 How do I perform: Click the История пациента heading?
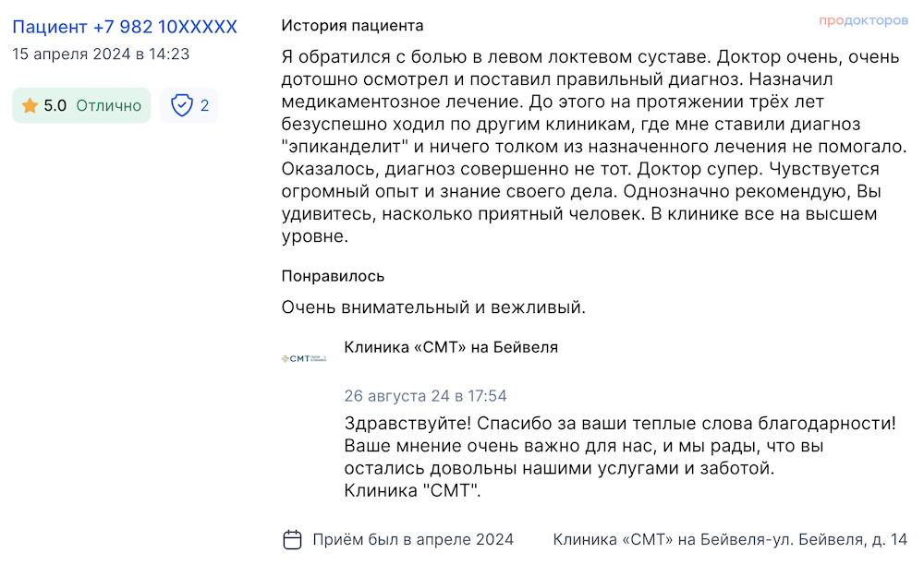(x=352, y=25)
